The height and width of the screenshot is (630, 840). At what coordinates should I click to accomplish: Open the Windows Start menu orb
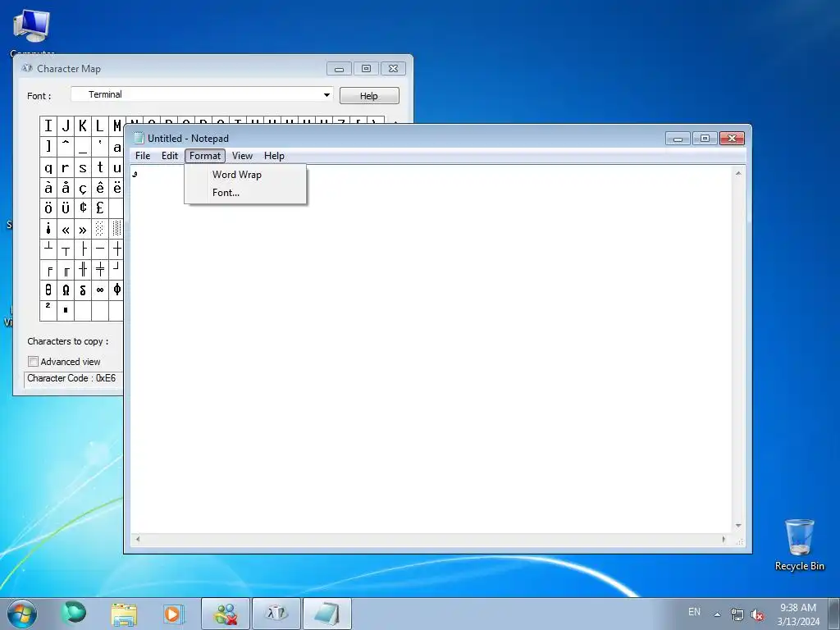21,614
